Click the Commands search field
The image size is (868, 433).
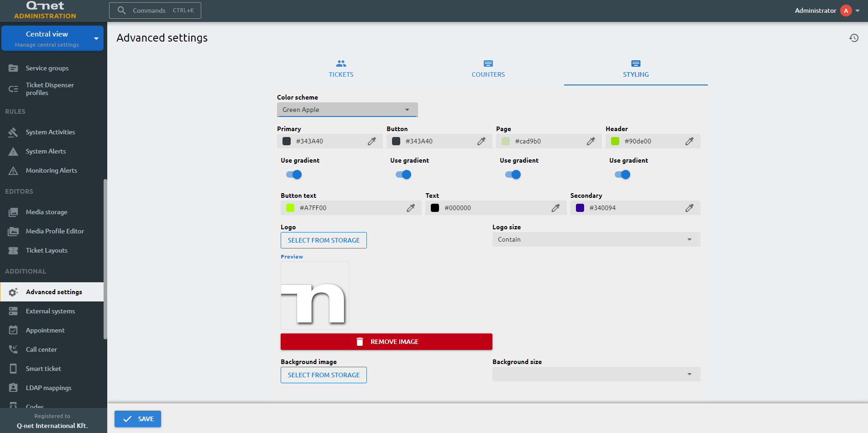point(155,10)
